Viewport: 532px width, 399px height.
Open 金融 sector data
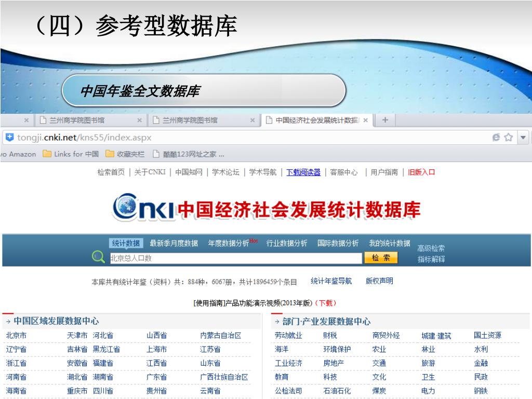coord(481,363)
